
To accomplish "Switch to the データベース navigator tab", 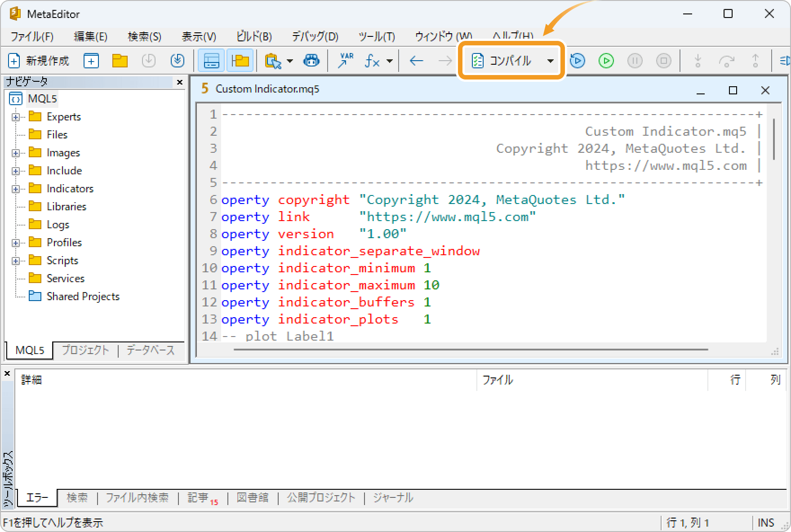I will 151,350.
